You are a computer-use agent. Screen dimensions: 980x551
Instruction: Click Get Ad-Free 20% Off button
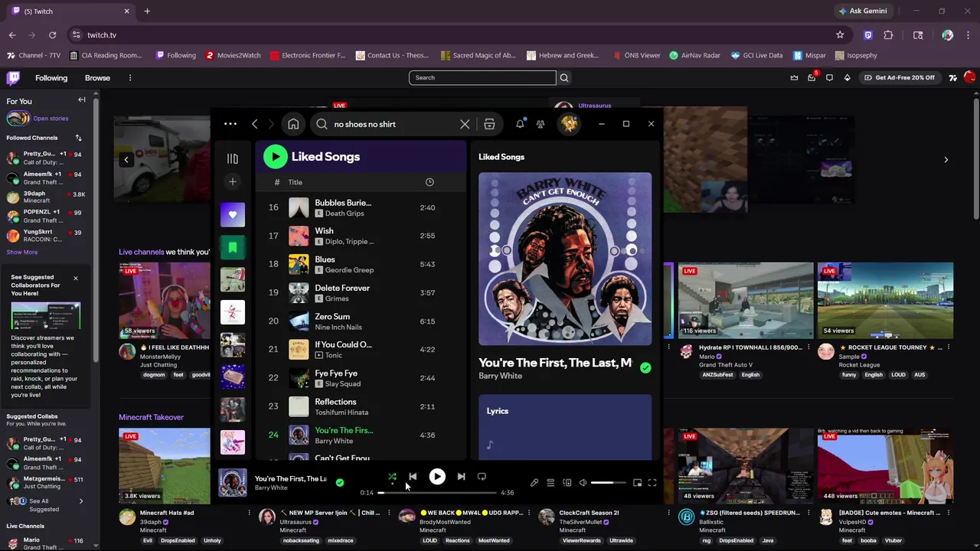click(x=900, y=77)
